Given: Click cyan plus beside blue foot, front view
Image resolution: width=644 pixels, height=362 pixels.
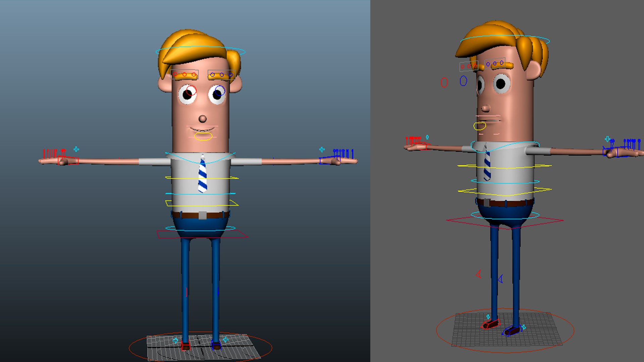Looking at the screenshot, I should 226,340.
